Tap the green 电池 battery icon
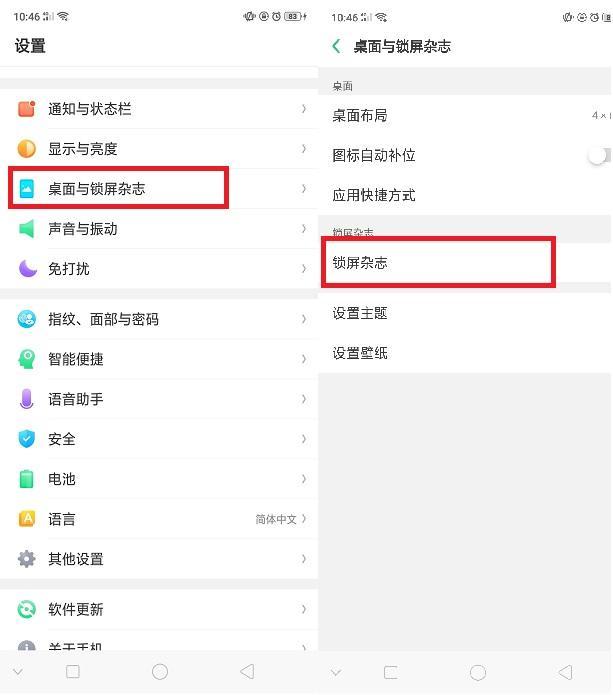The width and height of the screenshot is (613, 695). point(27,479)
